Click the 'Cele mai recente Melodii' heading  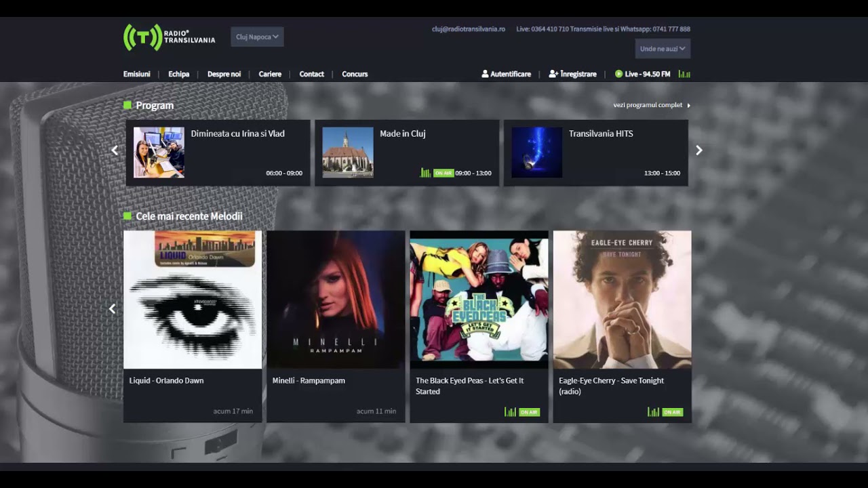[x=189, y=216]
